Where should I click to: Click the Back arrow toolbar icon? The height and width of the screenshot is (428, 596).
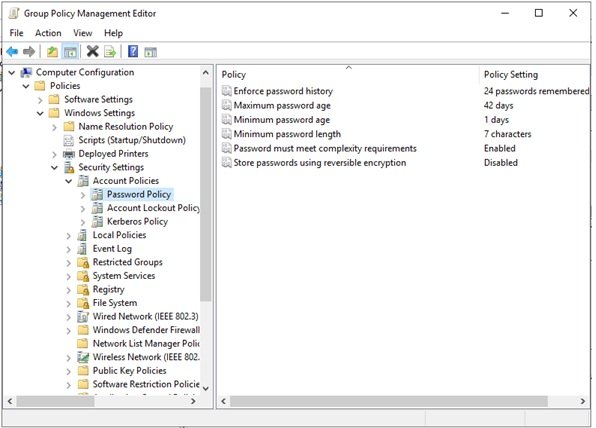pyautogui.click(x=12, y=51)
